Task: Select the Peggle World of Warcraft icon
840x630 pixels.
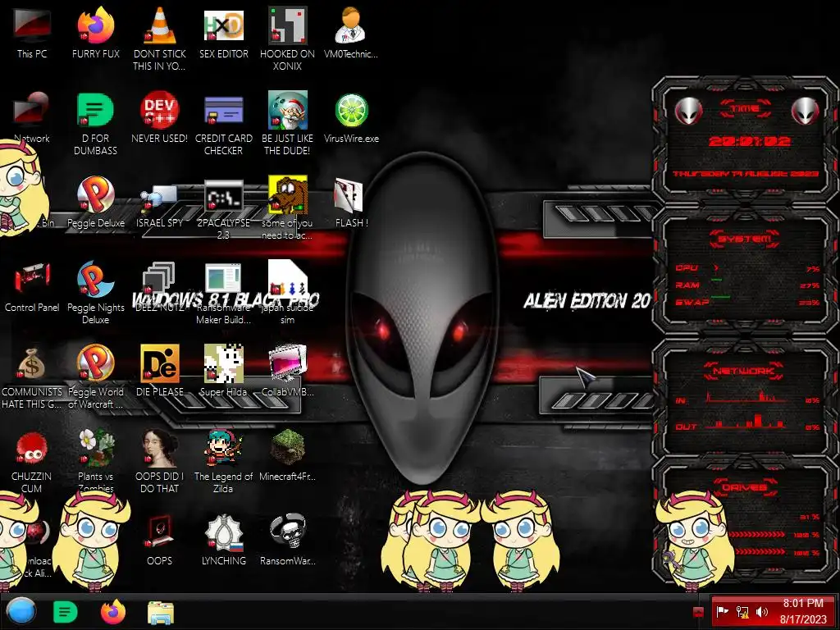Action: click(x=95, y=363)
